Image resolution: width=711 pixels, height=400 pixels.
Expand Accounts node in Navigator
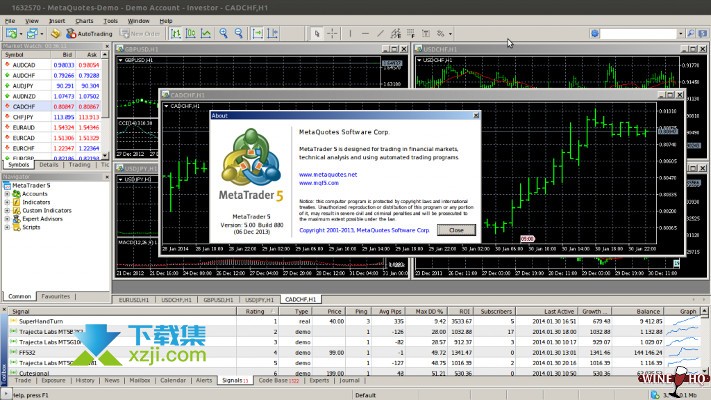coord(7,194)
